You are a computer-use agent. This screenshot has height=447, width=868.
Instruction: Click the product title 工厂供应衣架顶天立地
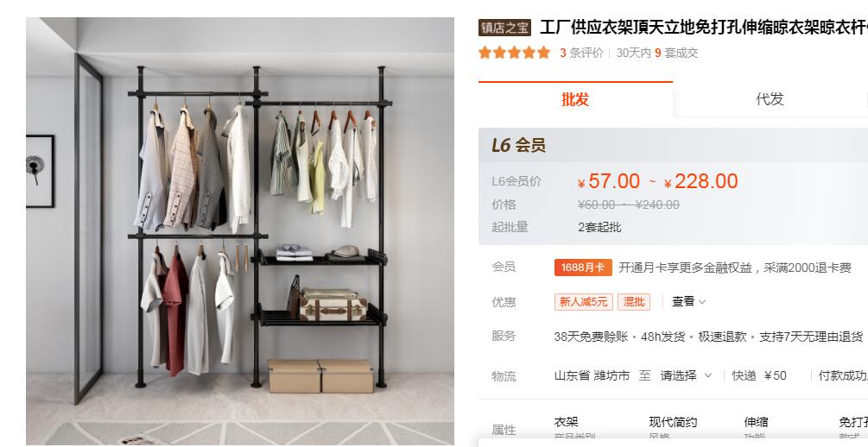tap(703, 28)
